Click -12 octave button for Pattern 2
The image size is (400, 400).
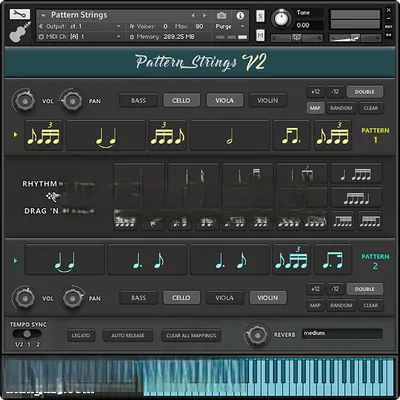pyautogui.click(x=335, y=289)
